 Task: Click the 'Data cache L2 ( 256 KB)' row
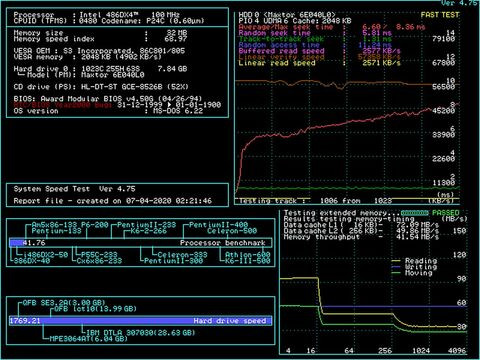click(x=361, y=231)
